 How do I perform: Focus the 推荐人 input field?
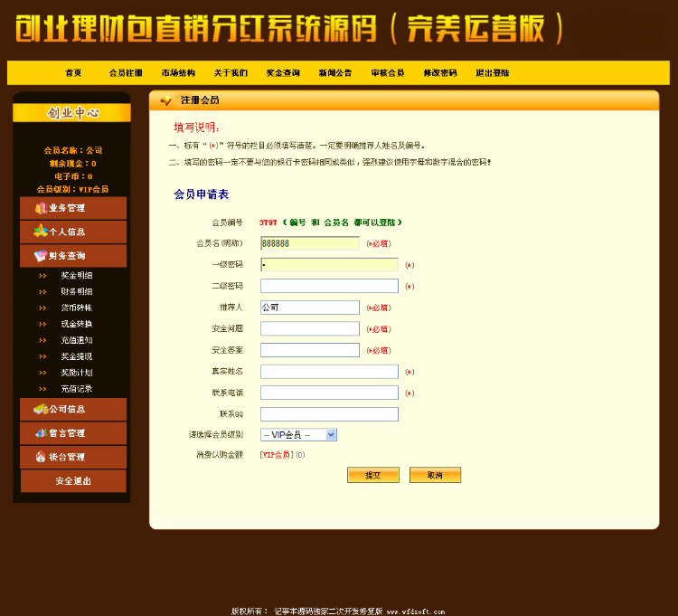[x=310, y=308]
